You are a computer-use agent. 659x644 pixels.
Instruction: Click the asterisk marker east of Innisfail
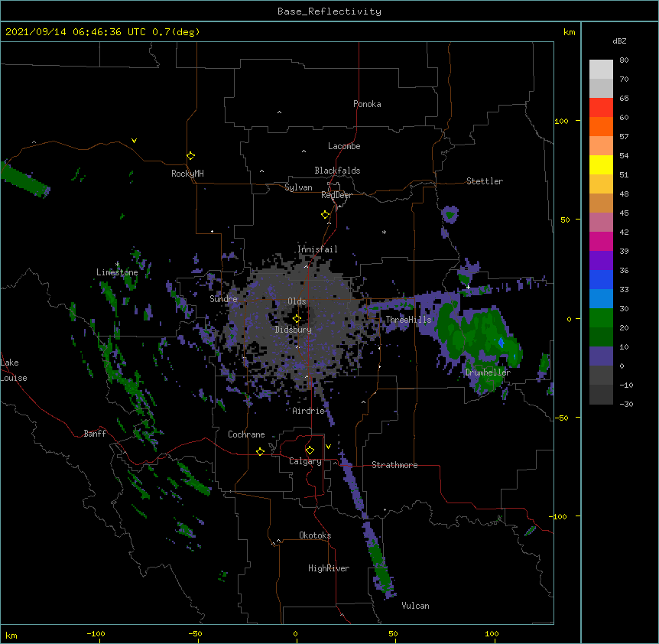[384, 233]
